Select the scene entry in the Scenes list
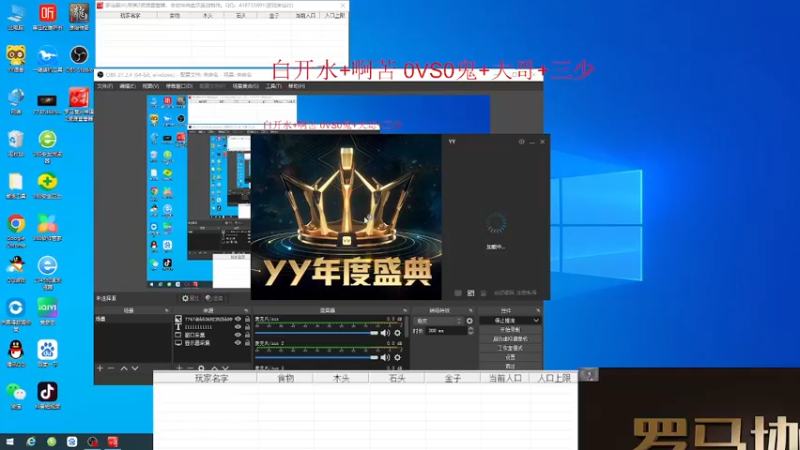Viewport: 800px width, 450px height. click(x=133, y=319)
